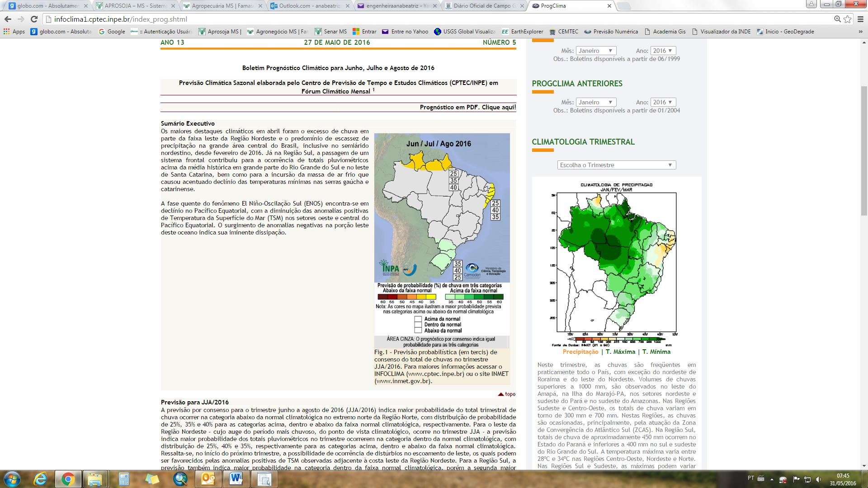Click the address bar URL field

434,19
